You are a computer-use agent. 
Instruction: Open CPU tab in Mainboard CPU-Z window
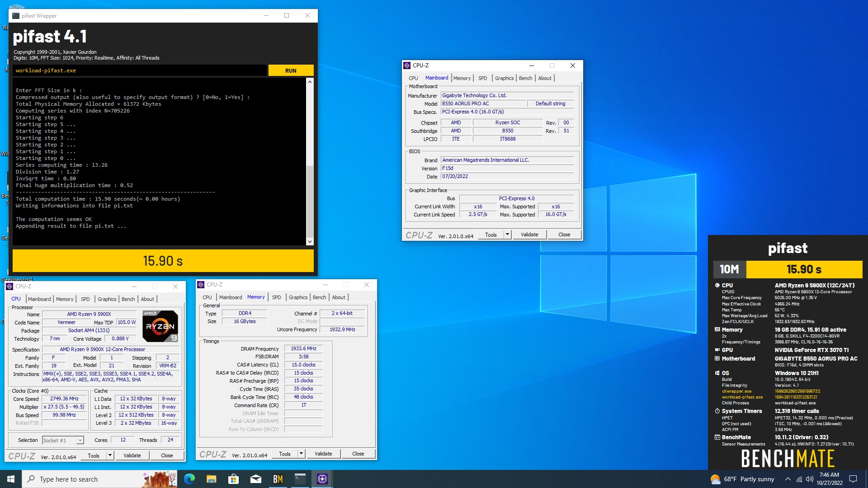point(413,78)
